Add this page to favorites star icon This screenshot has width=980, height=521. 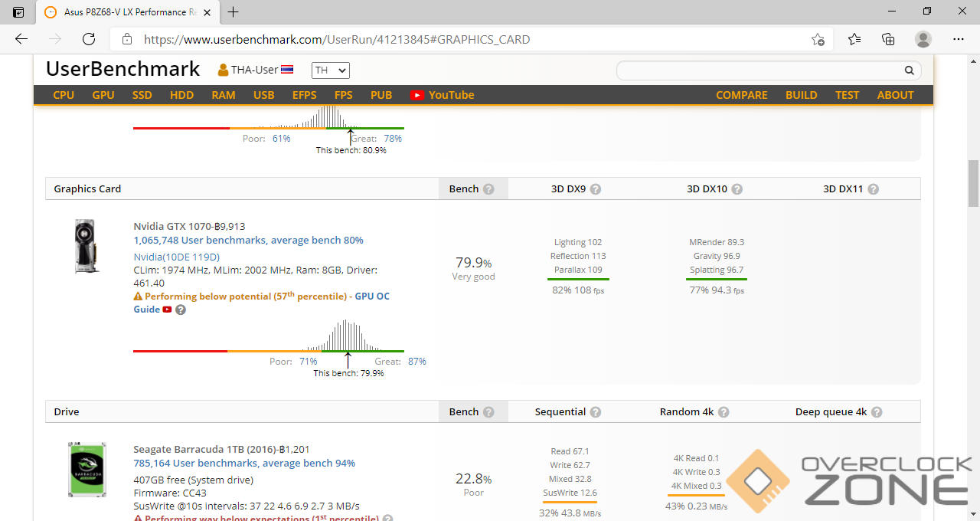coord(818,39)
